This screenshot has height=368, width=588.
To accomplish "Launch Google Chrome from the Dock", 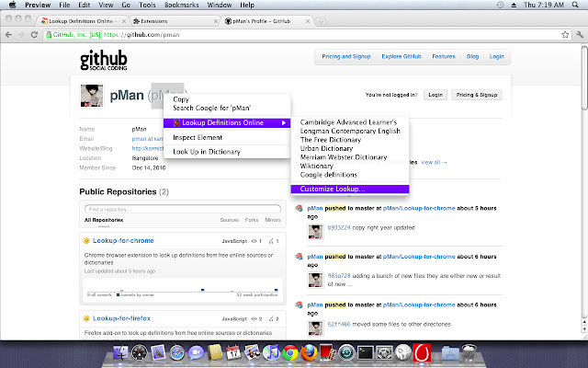I will 290,353.
